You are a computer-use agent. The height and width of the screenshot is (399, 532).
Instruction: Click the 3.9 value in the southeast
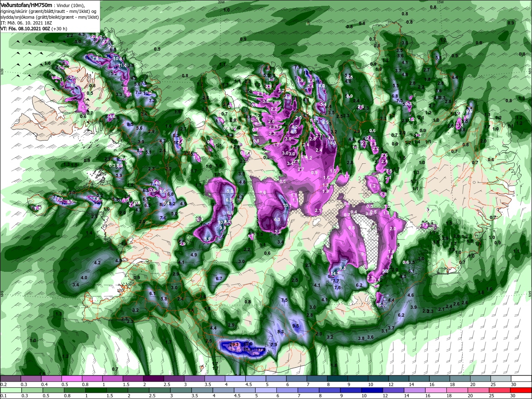pos(414,307)
